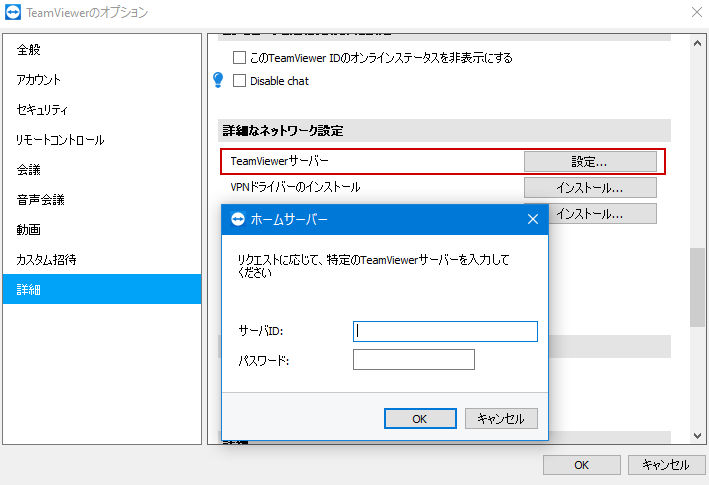Click TeamViewer logo in ホームサーバー dialog

coord(237,219)
